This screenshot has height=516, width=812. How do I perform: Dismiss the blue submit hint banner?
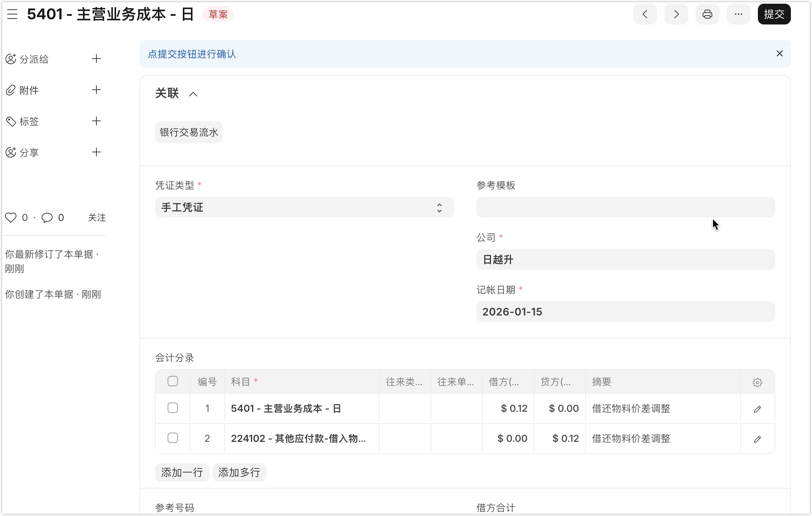pyautogui.click(x=779, y=54)
